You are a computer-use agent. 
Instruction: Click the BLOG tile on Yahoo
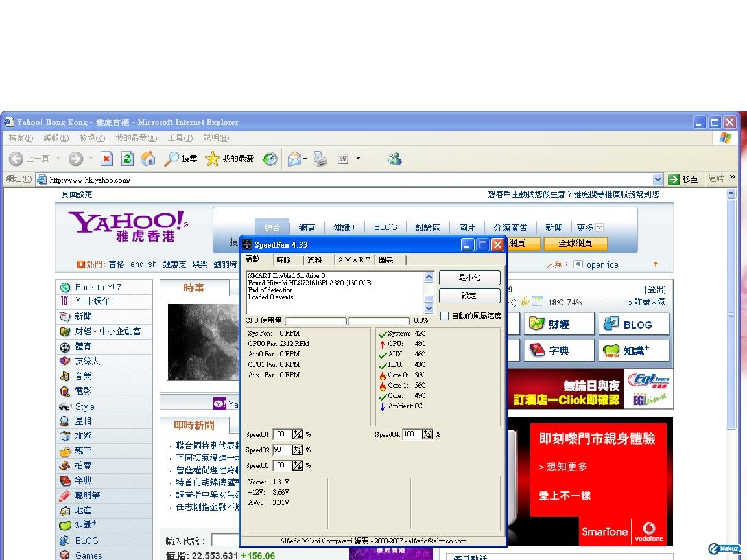tap(634, 324)
